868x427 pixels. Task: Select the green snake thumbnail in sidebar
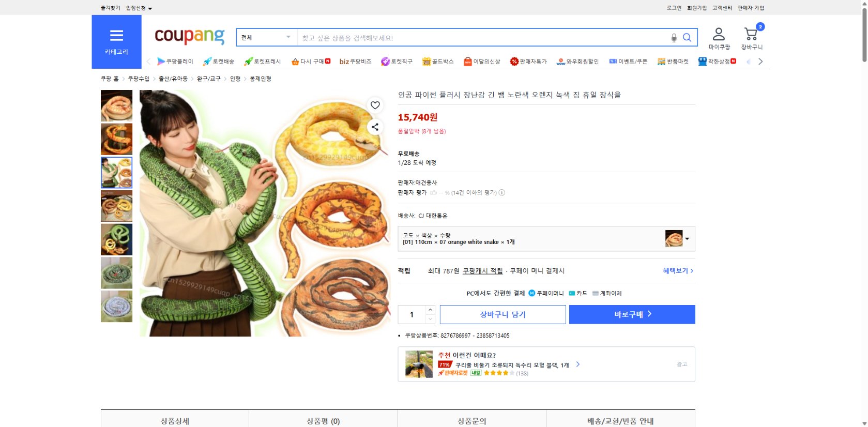[116, 239]
